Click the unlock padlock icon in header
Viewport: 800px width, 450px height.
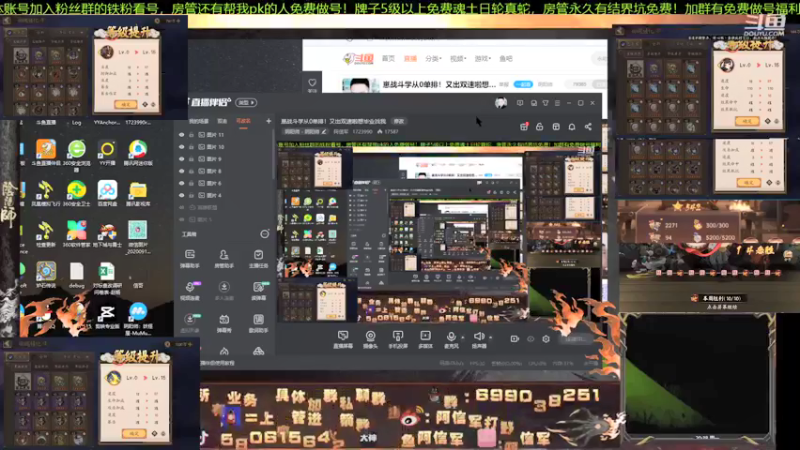539,127
